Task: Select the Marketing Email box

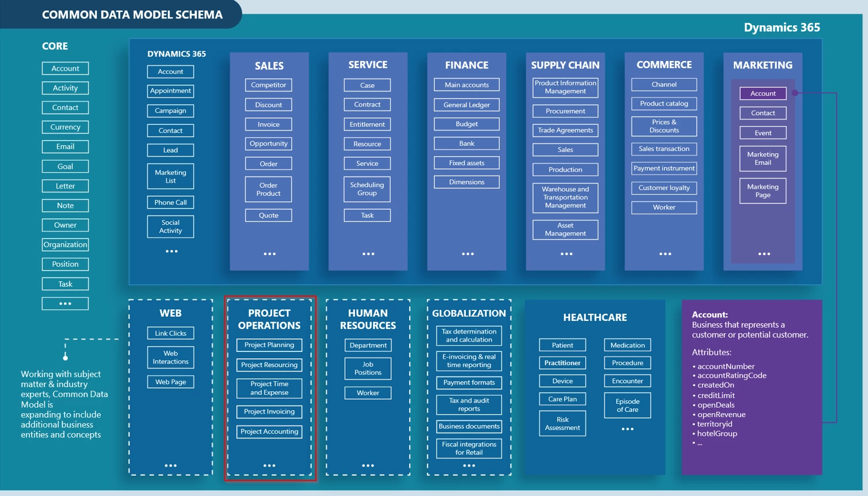Action: coord(763,158)
